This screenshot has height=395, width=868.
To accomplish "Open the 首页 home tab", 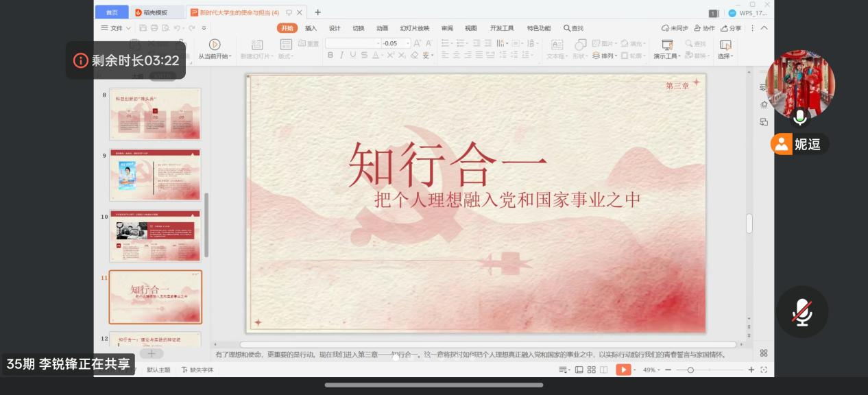I will pos(112,12).
